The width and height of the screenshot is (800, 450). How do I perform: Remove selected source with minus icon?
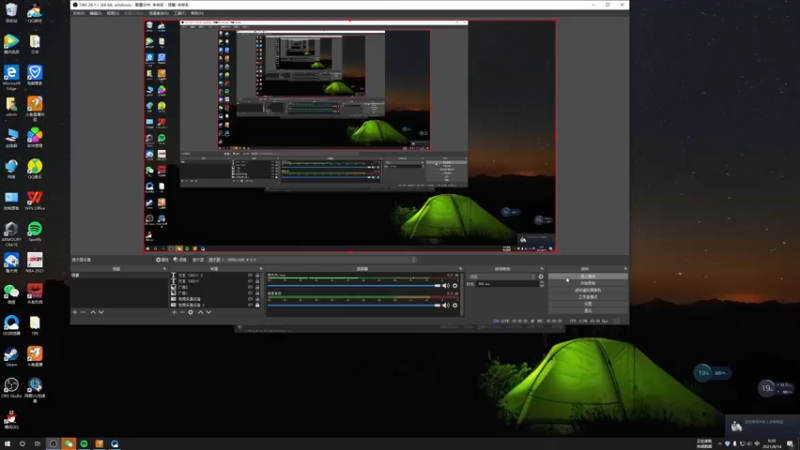182,312
